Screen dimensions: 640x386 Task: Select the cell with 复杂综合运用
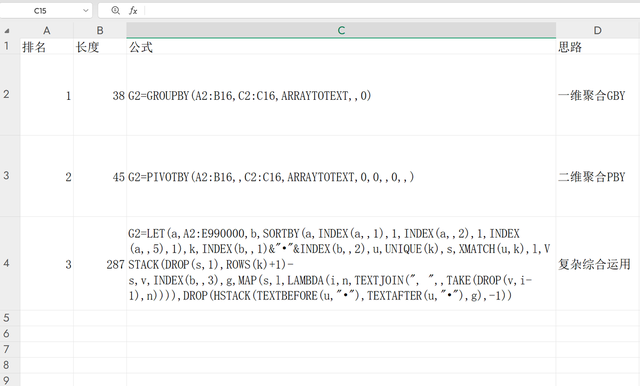tap(598, 264)
